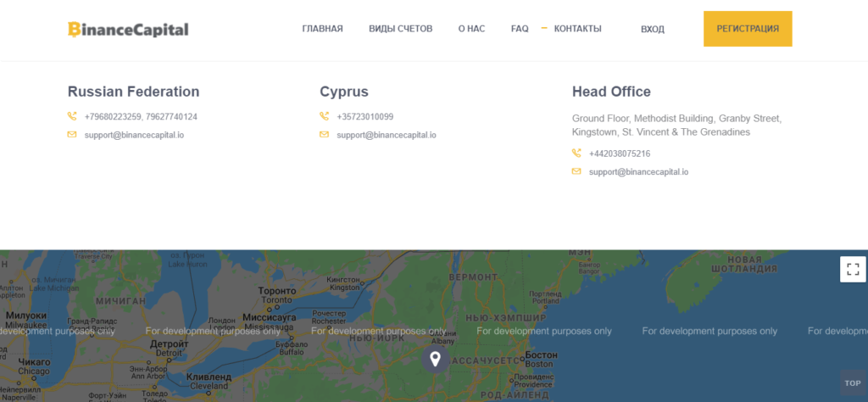Click Милуоки on the map

(26, 315)
